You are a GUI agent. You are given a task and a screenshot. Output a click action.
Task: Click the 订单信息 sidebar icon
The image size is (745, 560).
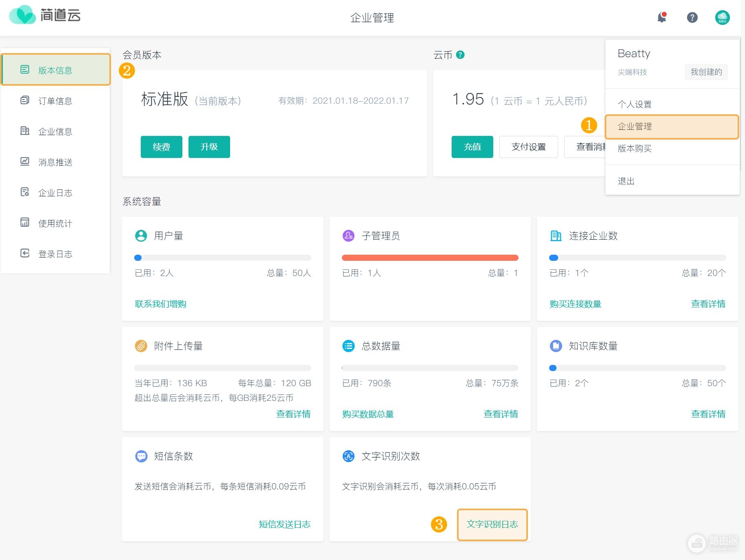click(25, 100)
